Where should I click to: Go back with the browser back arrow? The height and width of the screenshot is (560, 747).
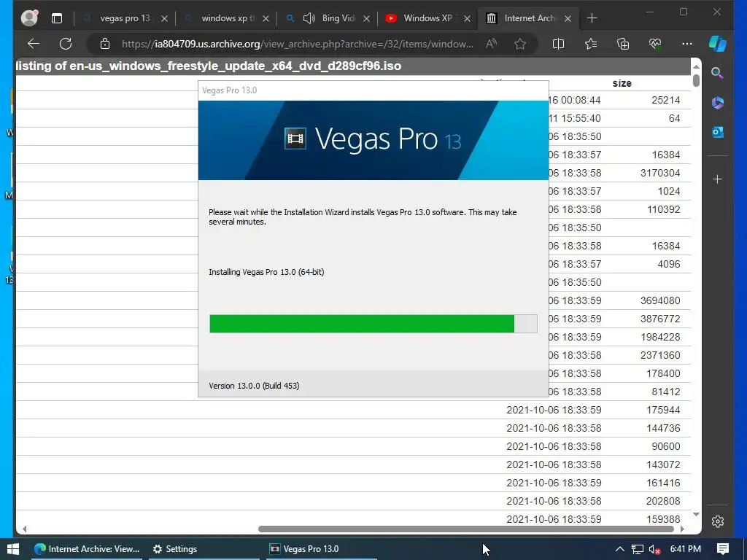point(34,44)
